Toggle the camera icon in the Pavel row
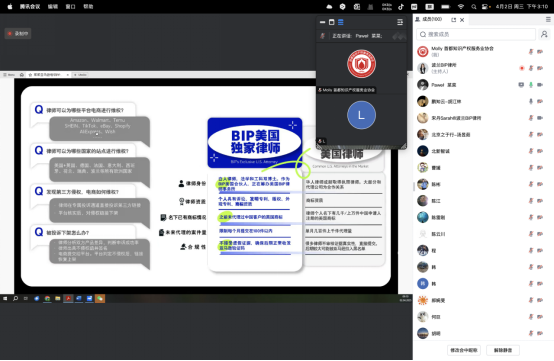 coord(540,85)
